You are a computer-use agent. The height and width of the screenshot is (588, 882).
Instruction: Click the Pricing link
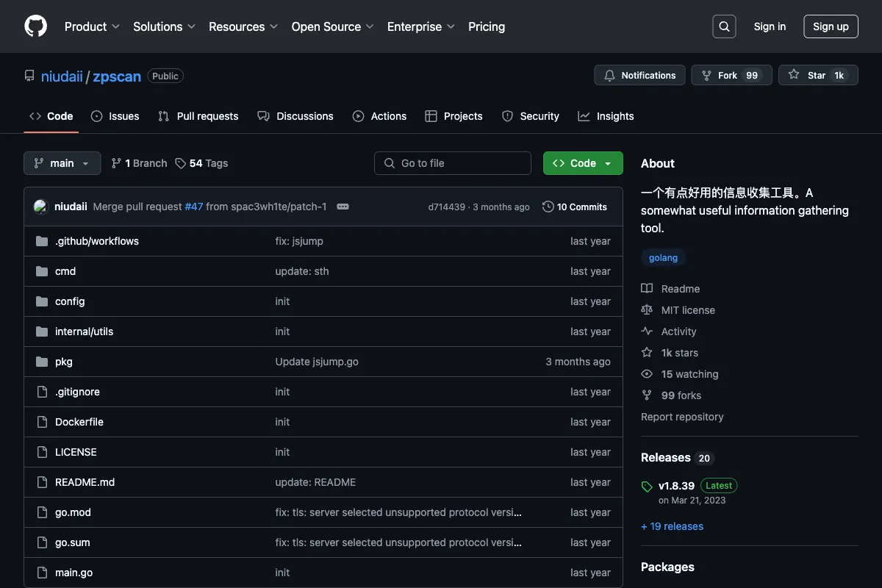click(487, 26)
